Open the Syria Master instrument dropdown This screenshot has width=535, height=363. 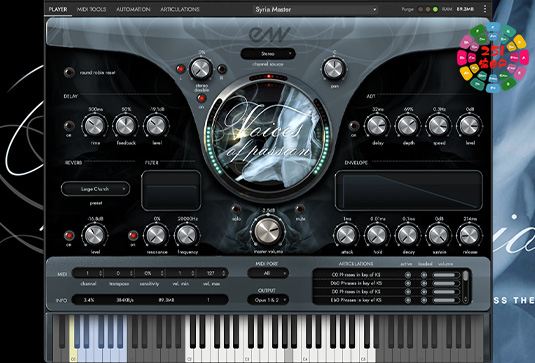(316, 10)
